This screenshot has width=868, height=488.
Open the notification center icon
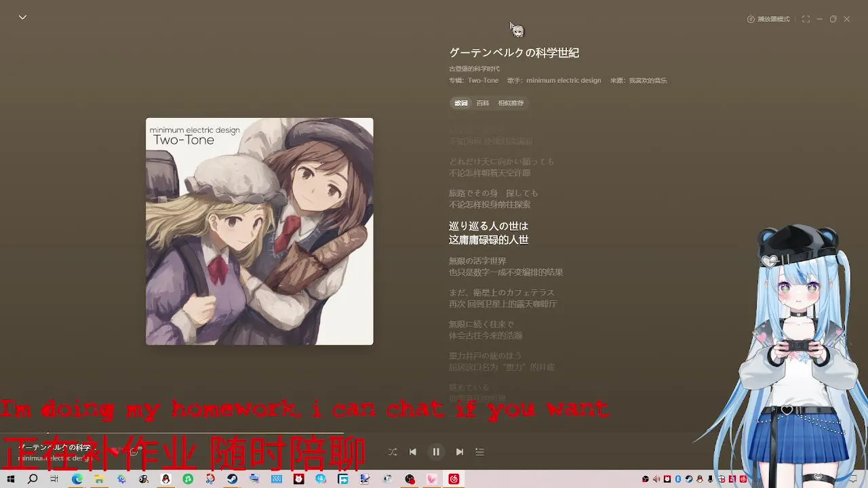tap(853, 479)
